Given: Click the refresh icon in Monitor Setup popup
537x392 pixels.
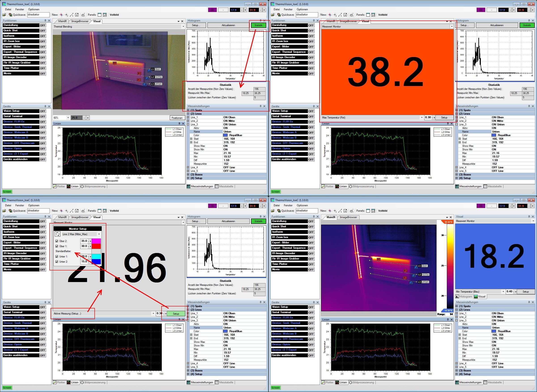Looking at the screenshot, I should tap(58, 234).
